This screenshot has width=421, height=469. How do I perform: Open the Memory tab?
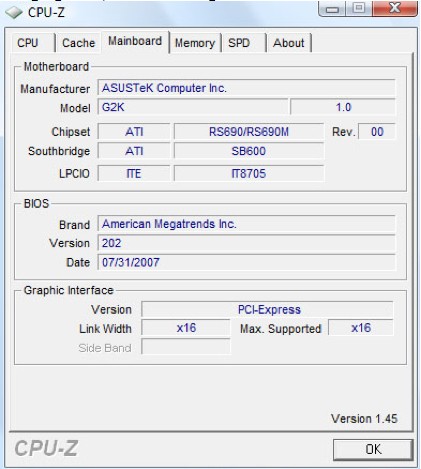point(195,43)
